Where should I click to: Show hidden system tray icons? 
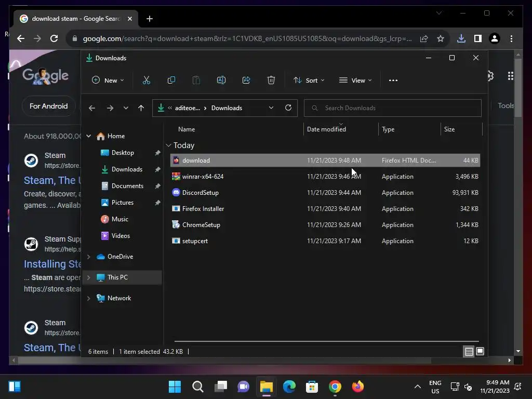[x=418, y=387]
